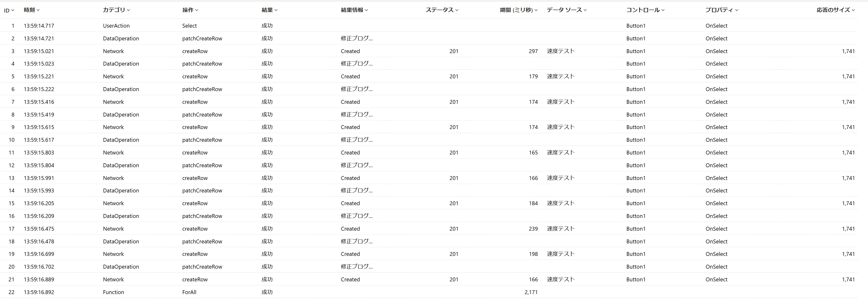
Task: Select the 2,171 duration cell
Action: (531, 292)
